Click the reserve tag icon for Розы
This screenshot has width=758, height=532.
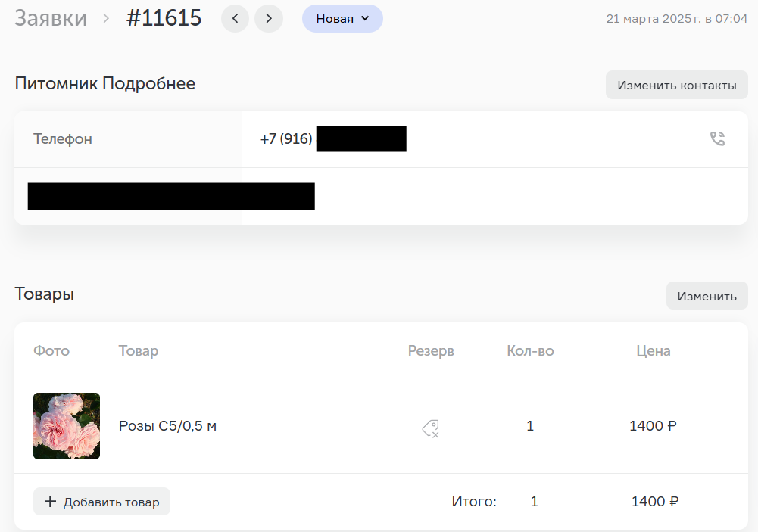pos(430,429)
